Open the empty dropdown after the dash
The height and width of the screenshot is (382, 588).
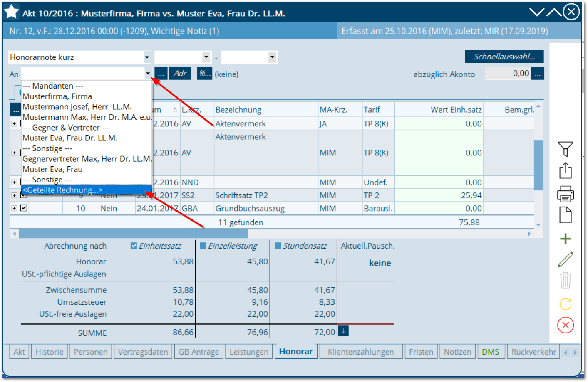click(272, 57)
